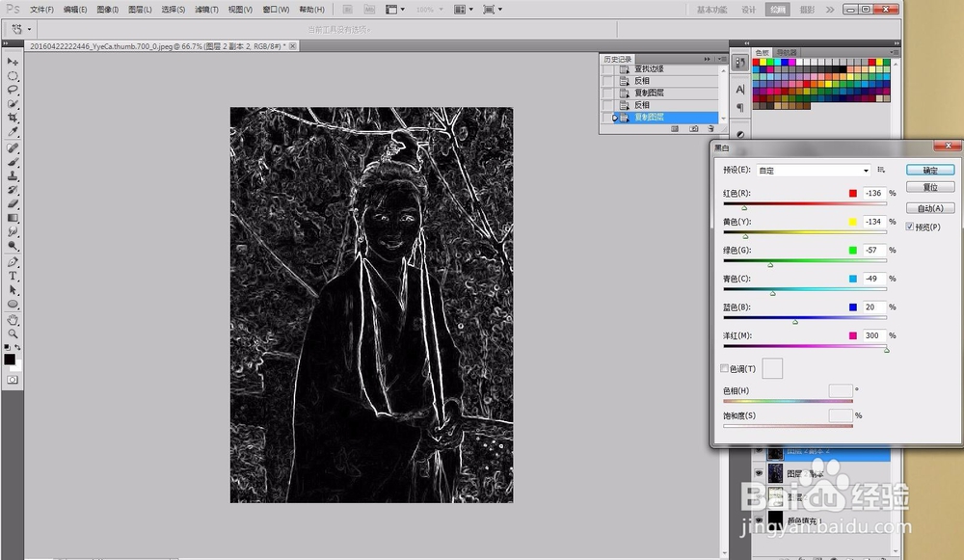Image resolution: width=964 pixels, height=560 pixels.
Task: Select the Smudge tool
Action: pyautogui.click(x=13, y=231)
